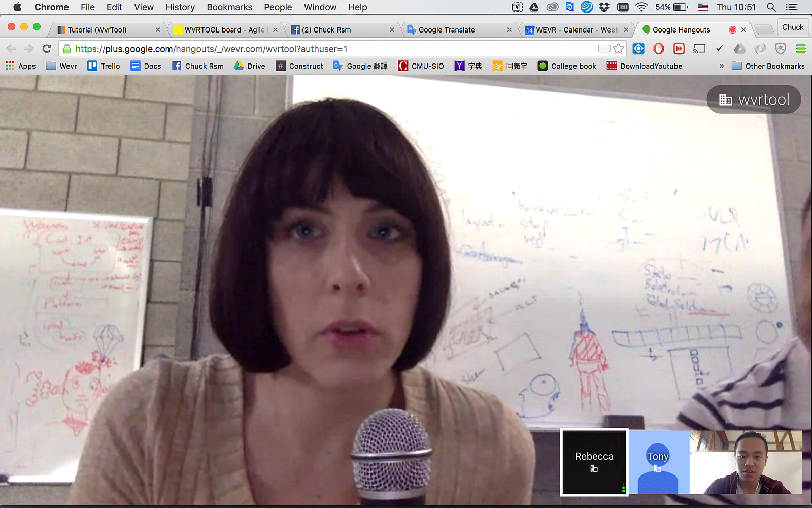Open the US flag input source menu
Viewport: 812px width, 508px height.
[703, 7]
